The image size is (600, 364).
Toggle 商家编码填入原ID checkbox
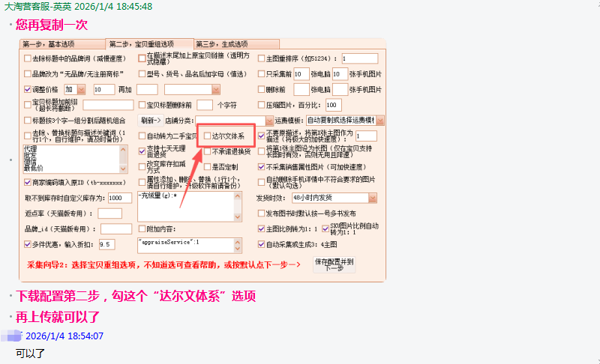(x=28, y=182)
